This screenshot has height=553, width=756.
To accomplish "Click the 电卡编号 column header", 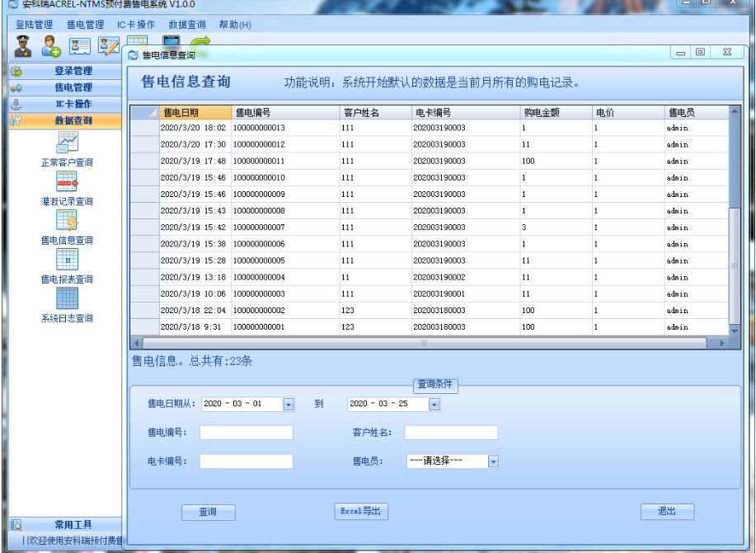I will 466,113.
